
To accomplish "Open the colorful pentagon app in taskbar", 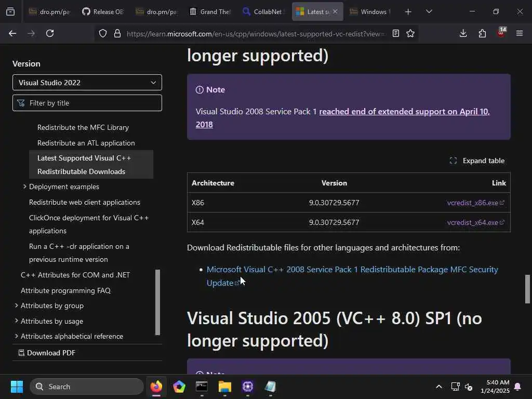I will [x=179, y=387].
